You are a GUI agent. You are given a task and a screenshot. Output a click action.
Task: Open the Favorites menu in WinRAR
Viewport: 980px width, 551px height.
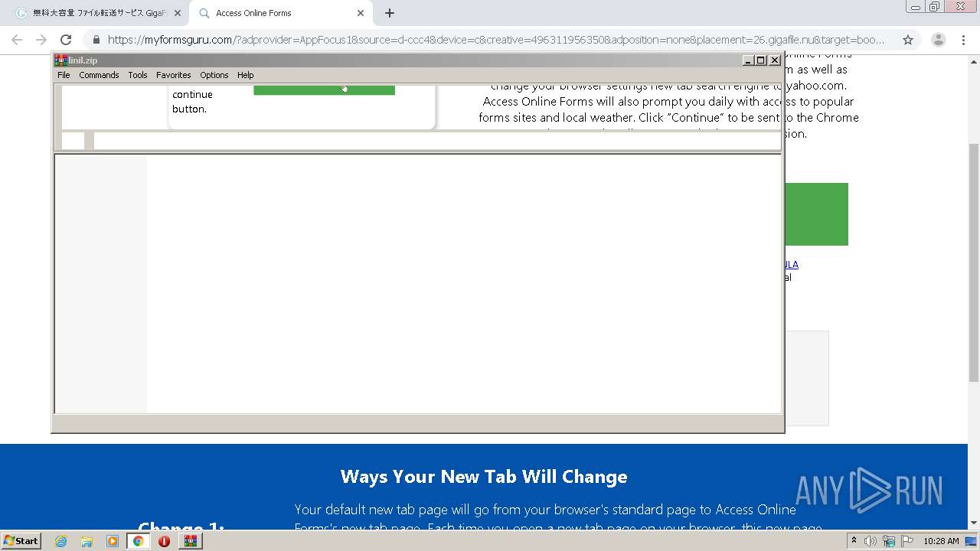pos(174,75)
